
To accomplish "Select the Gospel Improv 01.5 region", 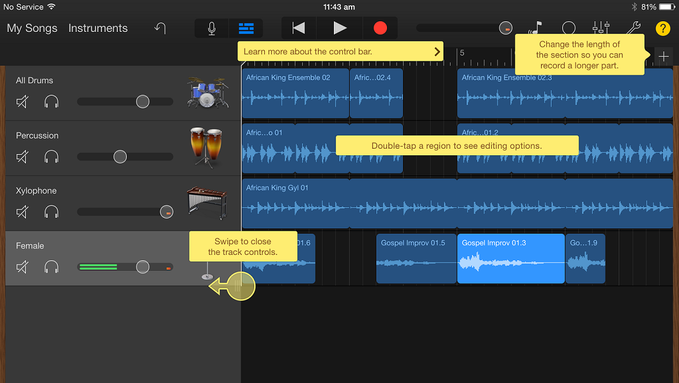I will coord(416,259).
